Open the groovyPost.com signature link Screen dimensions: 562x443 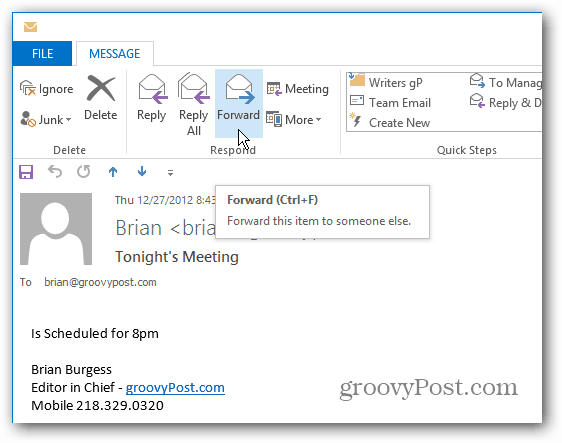[175, 387]
